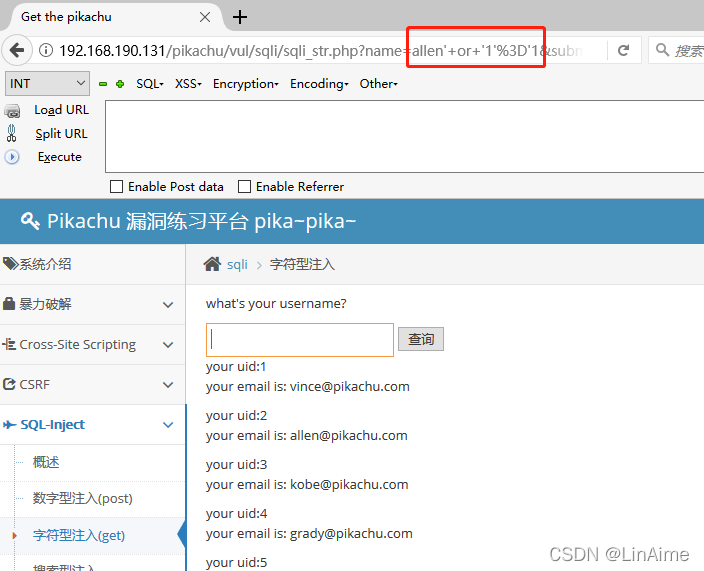Open 系统介绍 in the sidebar
The height and width of the screenshot is (571, 704).
pyautogui.click(x=92, y=264)
